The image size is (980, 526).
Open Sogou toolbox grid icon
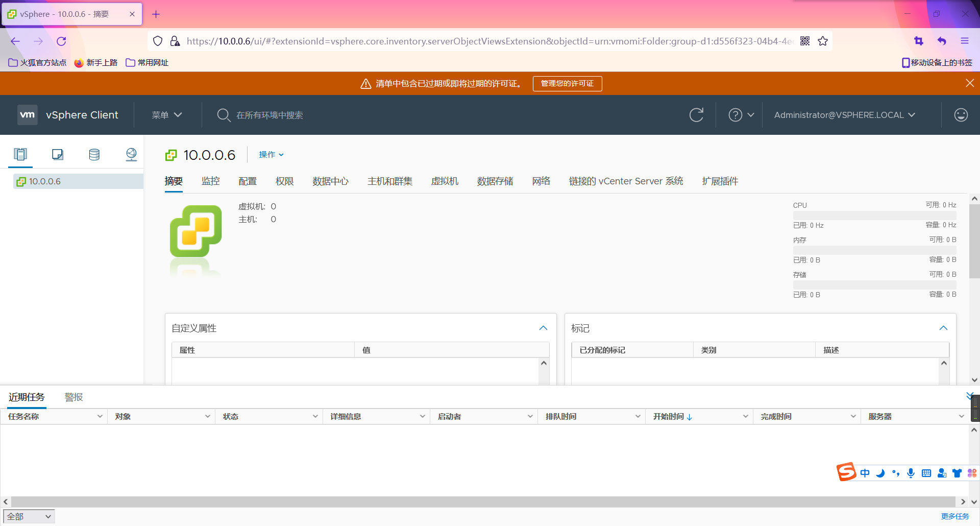(x=972, y=473)
